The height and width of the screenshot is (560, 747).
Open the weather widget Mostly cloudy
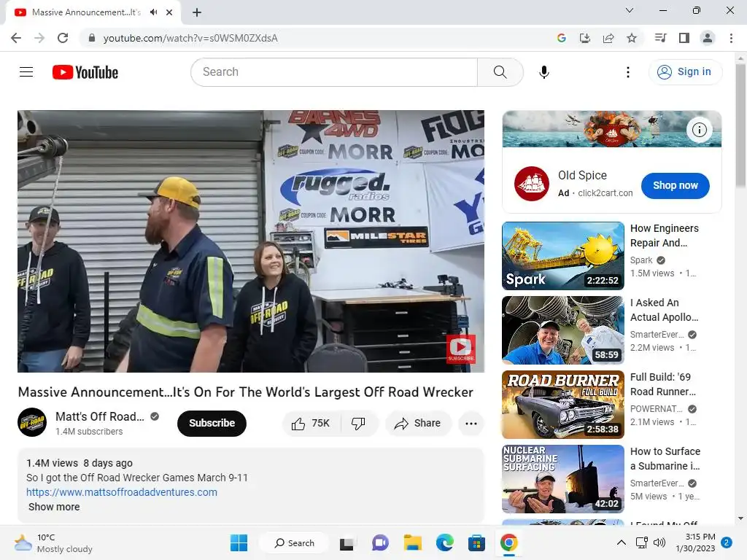tap(53, 542)
